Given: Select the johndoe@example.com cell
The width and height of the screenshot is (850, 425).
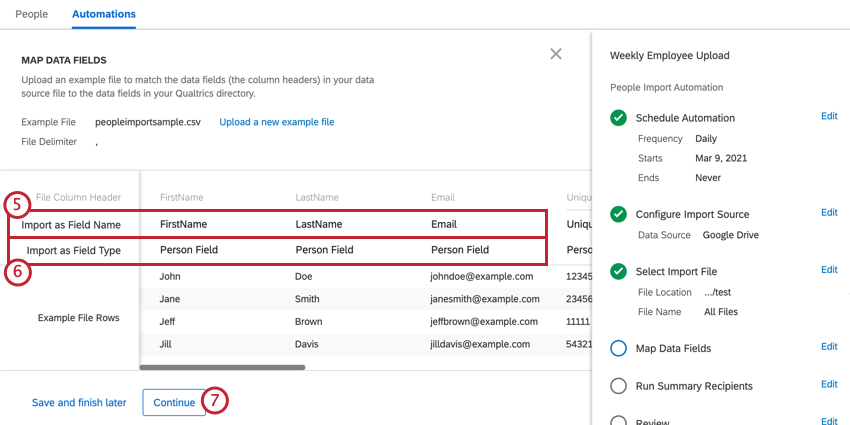Looking at the screenshot, I should 482,276.
